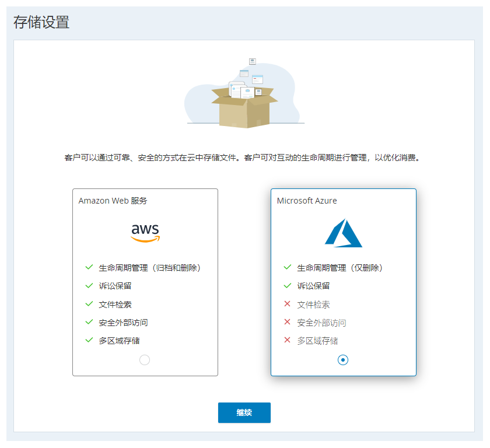Click the 存储设置 page heading
Image resolution: width=490 pixels, height=448 pixels.
[x=41, y=22]
